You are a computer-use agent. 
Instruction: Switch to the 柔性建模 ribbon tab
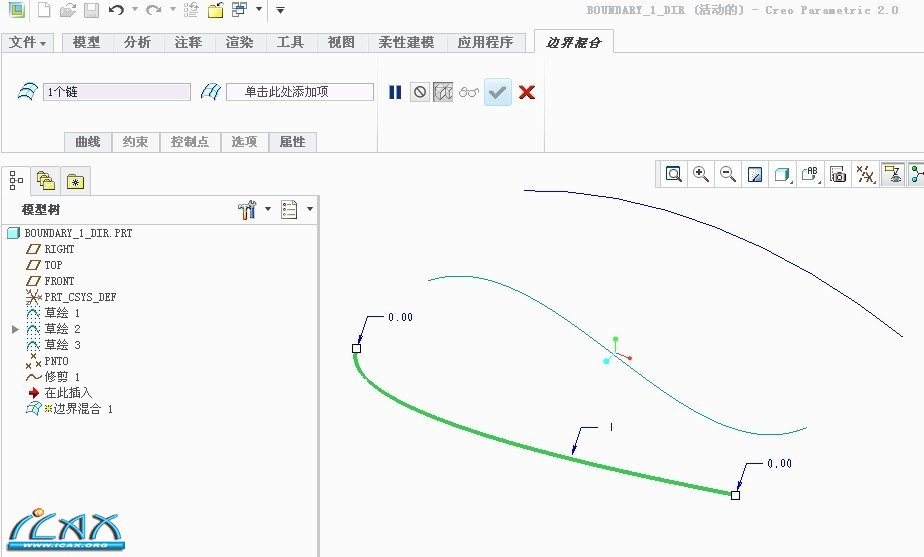tap(407, 42)
